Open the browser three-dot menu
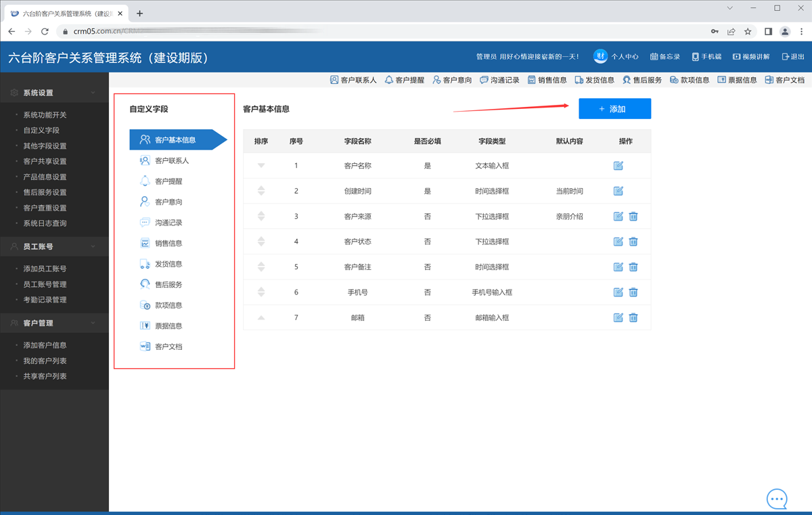This screenshot has height=515, width=812. (x=802, y=31)
